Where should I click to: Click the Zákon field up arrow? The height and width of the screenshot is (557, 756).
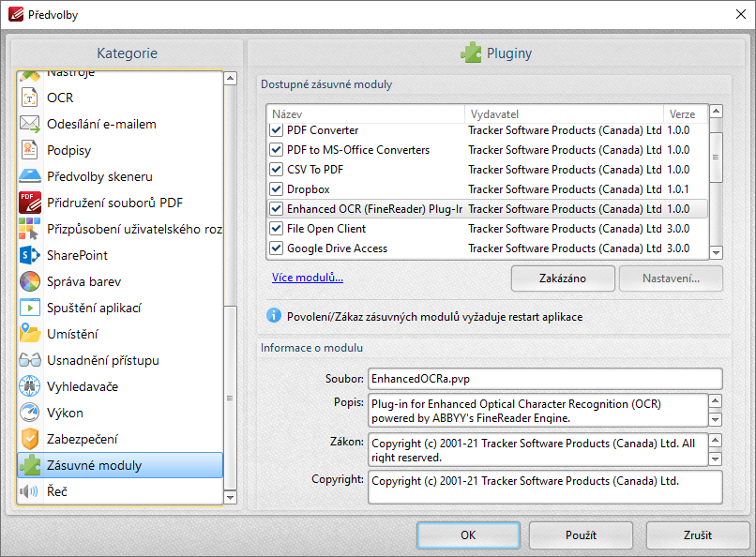716,440
